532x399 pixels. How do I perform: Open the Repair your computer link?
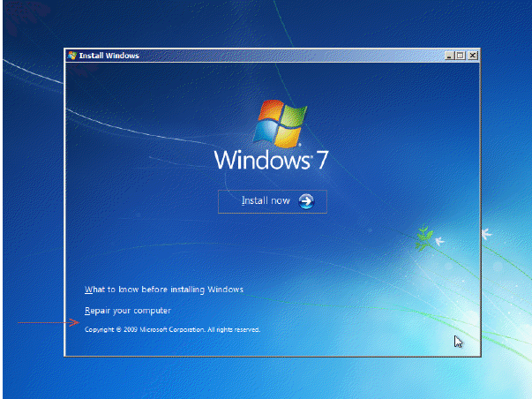tap(128, 311)
